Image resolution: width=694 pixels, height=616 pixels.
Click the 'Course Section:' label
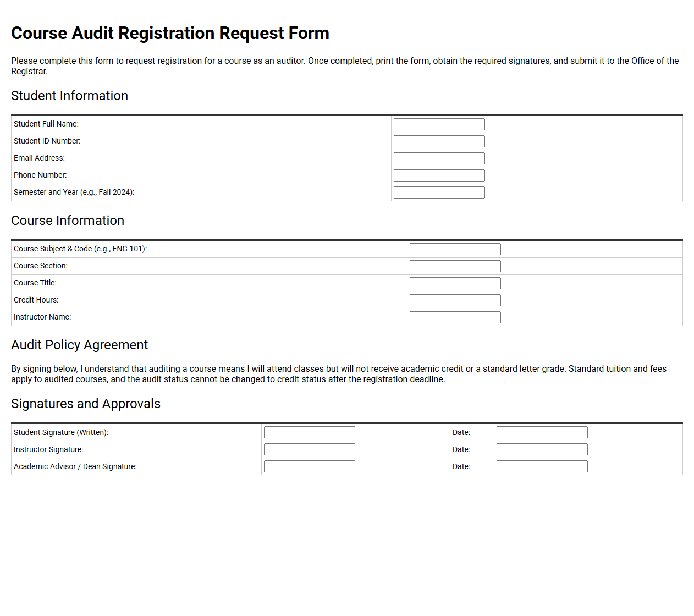click(41, 266)
